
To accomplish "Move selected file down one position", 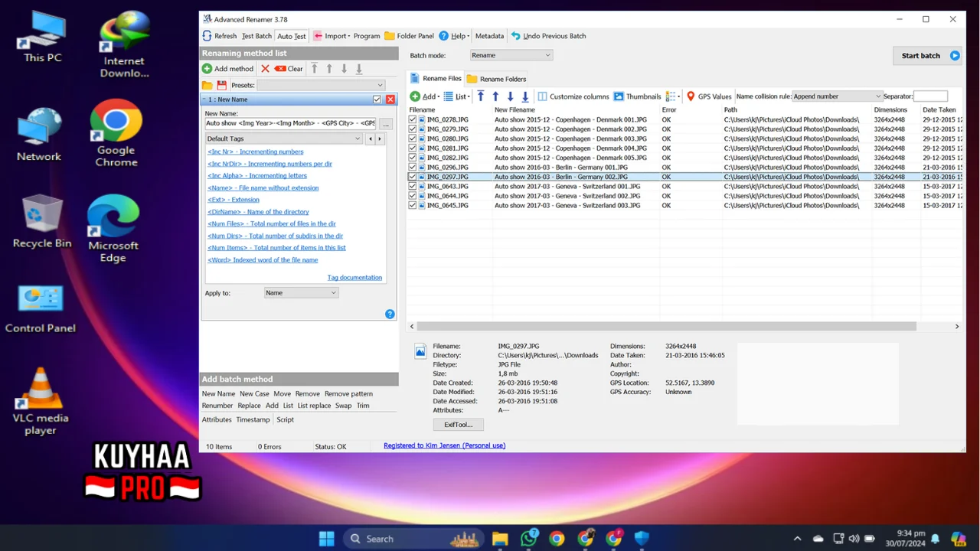I will click(510, 96).
